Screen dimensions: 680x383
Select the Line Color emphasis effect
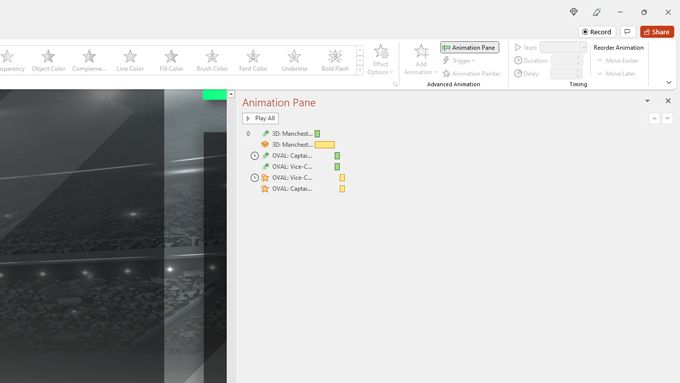pyautogui.click(x=130, y=60)
